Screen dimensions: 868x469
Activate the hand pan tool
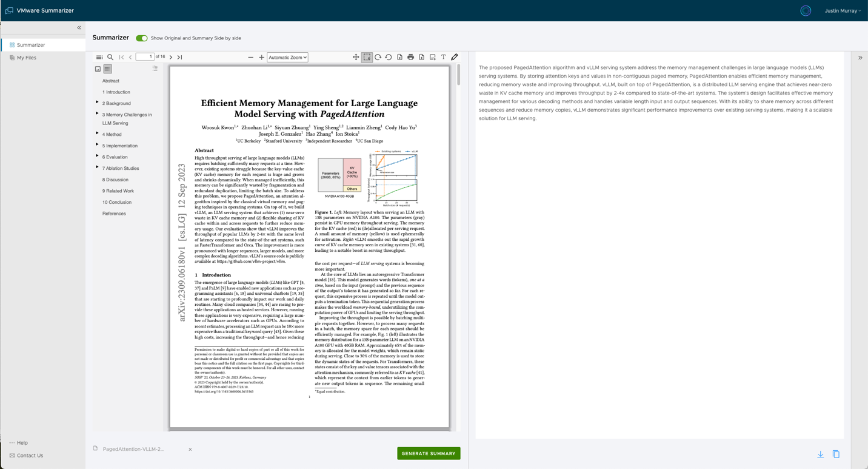pos(356,57)
